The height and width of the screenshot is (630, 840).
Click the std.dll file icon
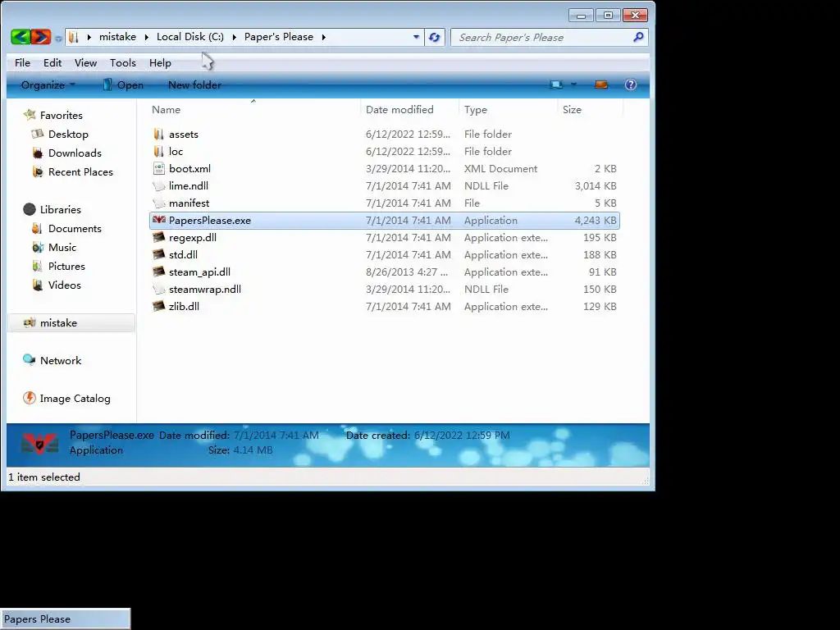click(158, 254)
